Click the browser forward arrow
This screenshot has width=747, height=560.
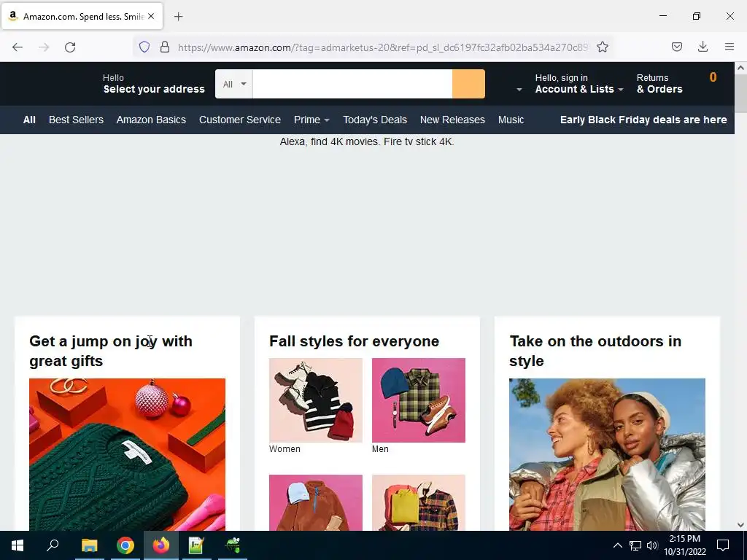[44, 47]
